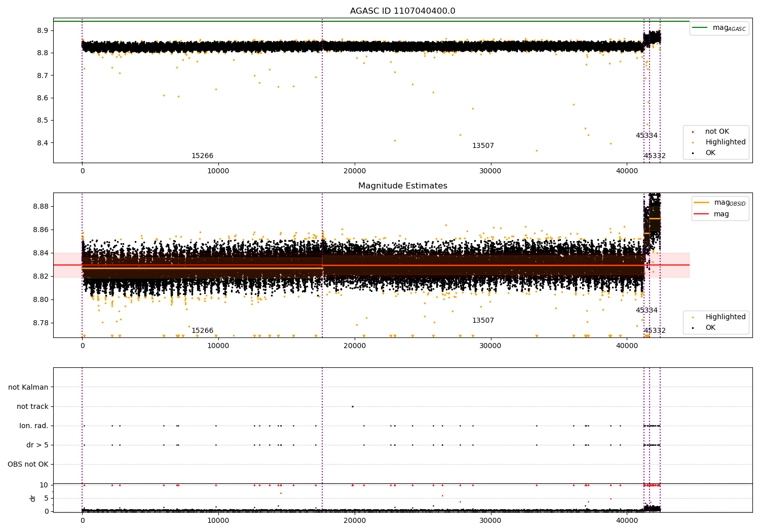Click '10000' on the Magnitude Estimates x-axis
The width and height of the screenshot is (760, 532).
pos(218,346)
